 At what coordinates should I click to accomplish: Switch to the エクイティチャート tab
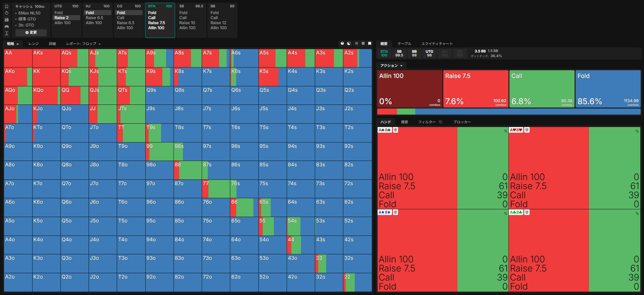(x=437, y=44)
